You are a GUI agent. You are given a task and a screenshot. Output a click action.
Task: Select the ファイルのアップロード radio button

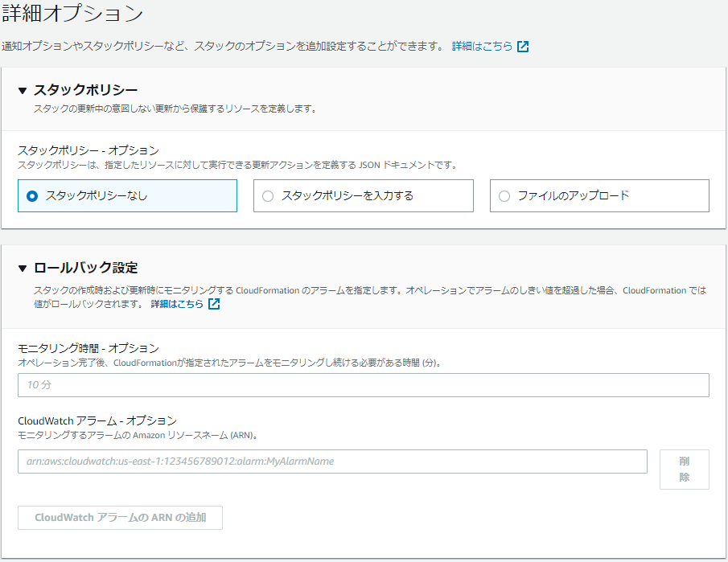[x=503, y=195]
